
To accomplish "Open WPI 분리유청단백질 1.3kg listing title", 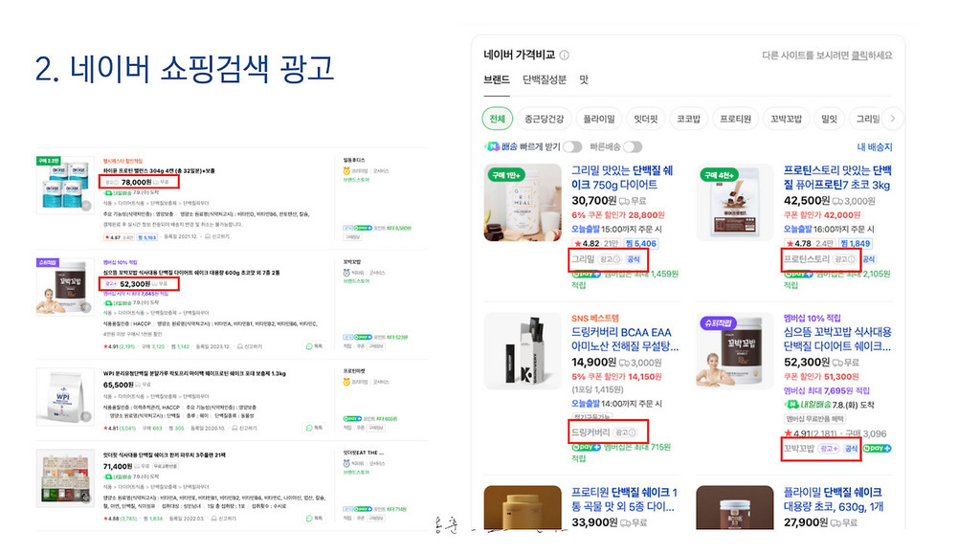I will tap(194, 373).
